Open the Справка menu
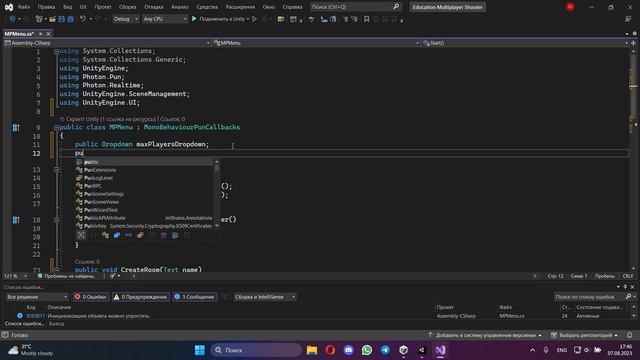Screen dimensions: 640x360 292,7
